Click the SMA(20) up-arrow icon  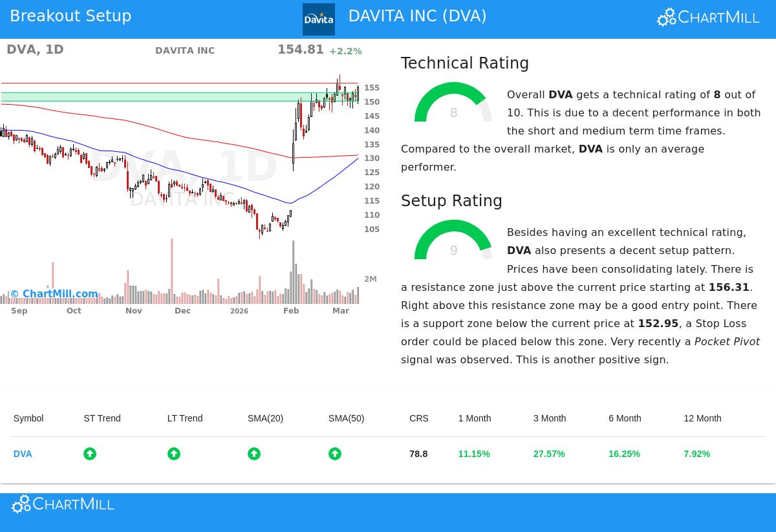click(x=254, y=454)
